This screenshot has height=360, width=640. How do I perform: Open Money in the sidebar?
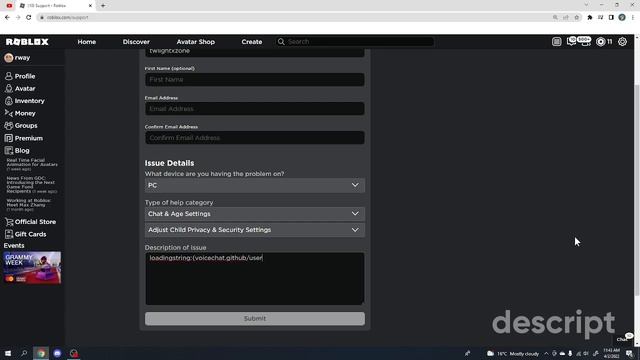20,113
